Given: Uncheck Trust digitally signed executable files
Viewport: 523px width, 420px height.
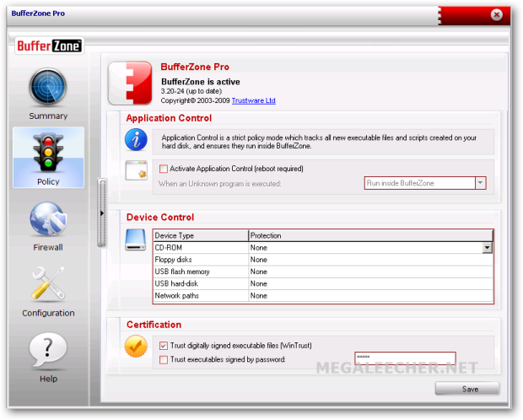Looking at the screenshot, I should pos(164,346).
